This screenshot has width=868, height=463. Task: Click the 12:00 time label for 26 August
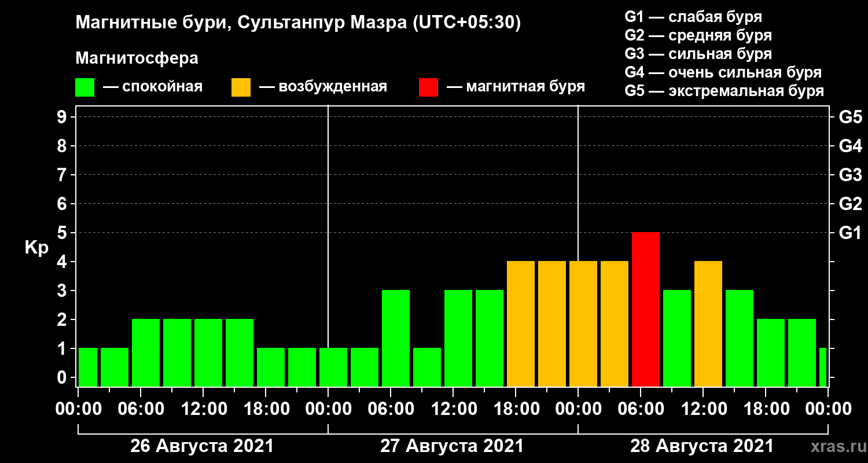tap(203, 409)
